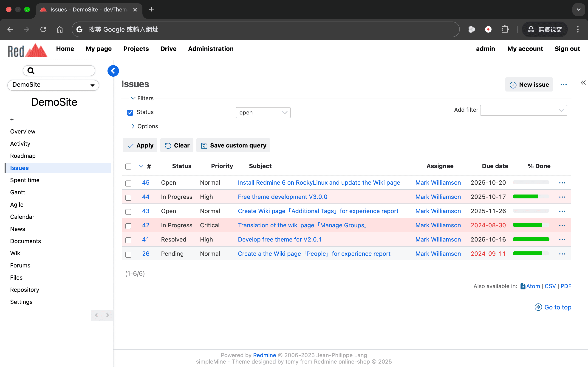Click the Atom feed icon link
The width and height of the screenshot is (588, 367).
coord(523,286)
